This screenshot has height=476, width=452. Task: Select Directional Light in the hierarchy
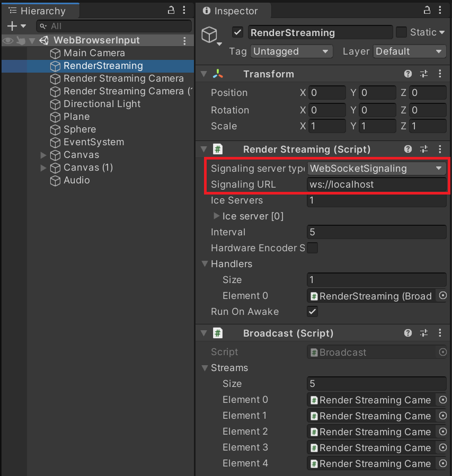coord(102,104)
